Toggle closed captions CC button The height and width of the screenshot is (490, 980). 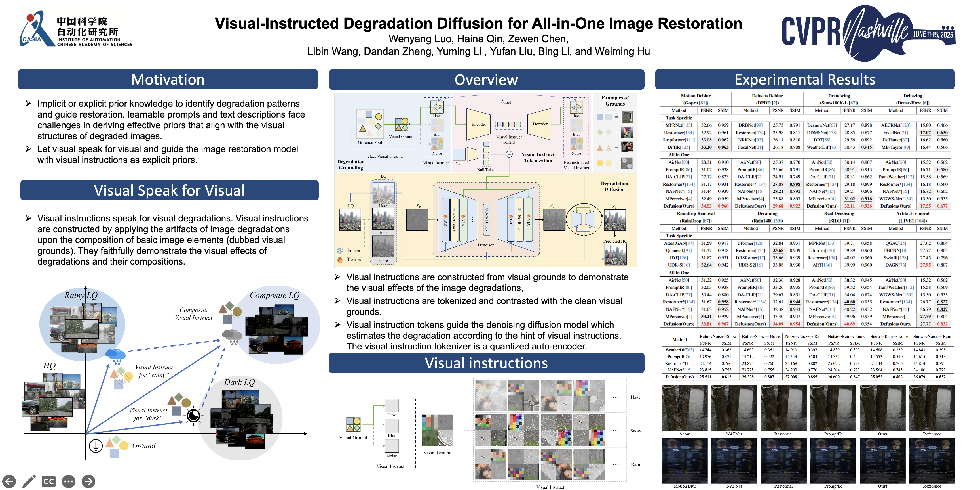click(x=49, y=481)
